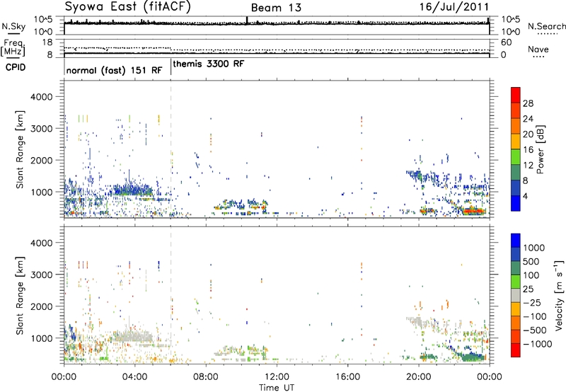Click the date '16/Jul/2011'
The image size is (566, 392).
pyautogui.click(x=454, y=7)
